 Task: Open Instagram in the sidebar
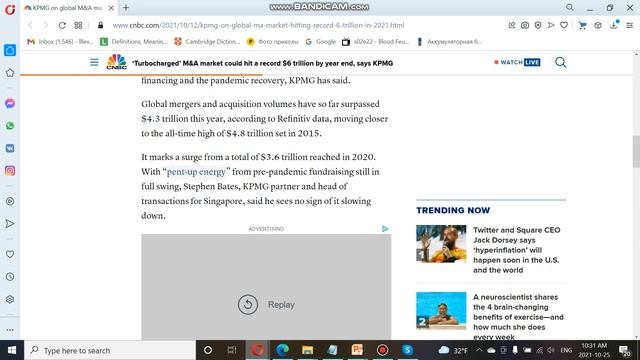pos(10,171)
